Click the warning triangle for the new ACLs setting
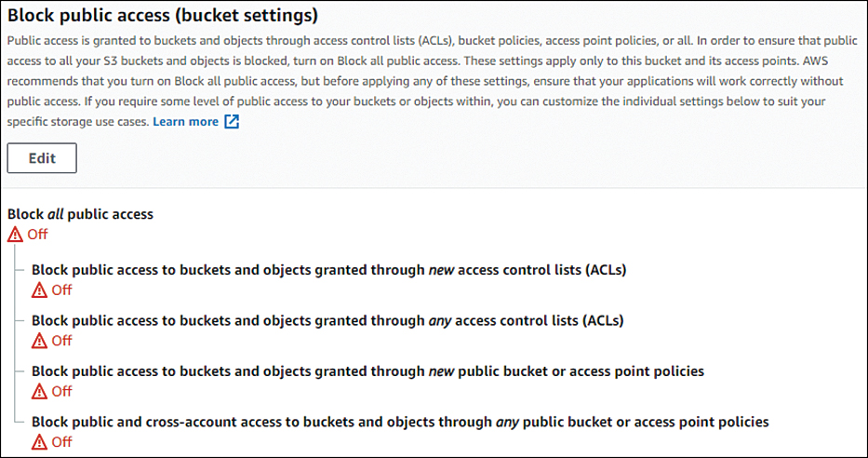 click(39, 290)
